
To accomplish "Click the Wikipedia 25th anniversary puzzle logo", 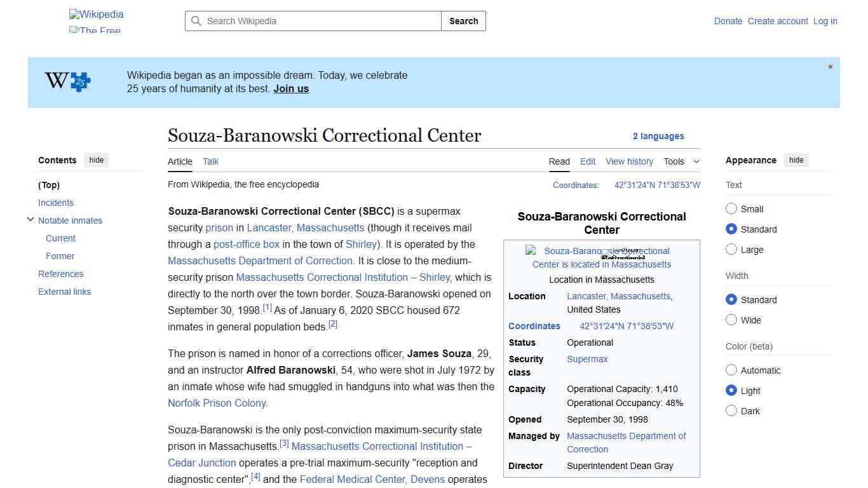I will click(x=67, y=81).
